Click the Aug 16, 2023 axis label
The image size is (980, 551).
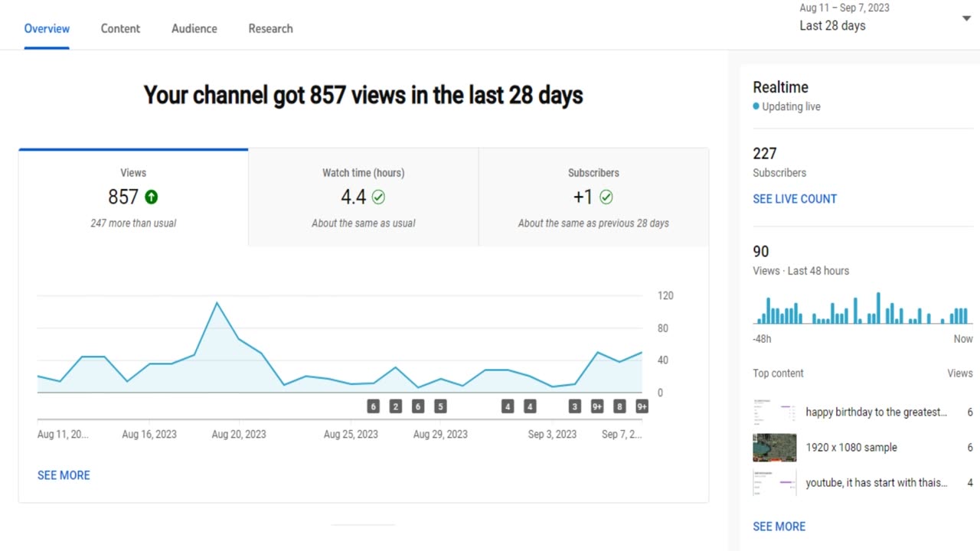pos(149,435)
